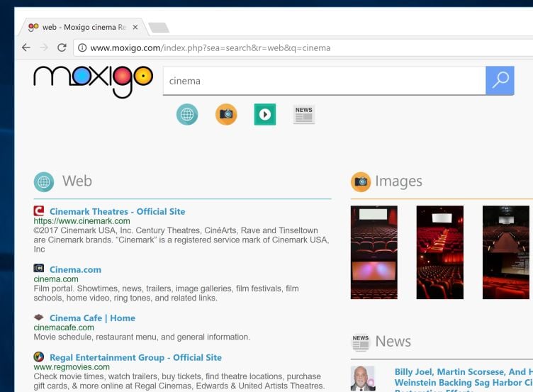Open Billy Joel, Martin Scorsese news headline
The image size is (533, 392).
(464, 379)
